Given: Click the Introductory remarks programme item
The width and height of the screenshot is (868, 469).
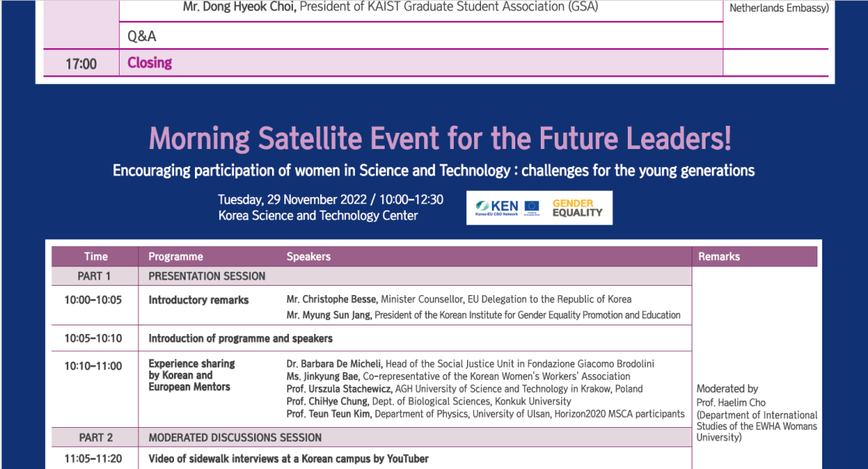Looking at the screenshot, I should click(x=198, y=300).
